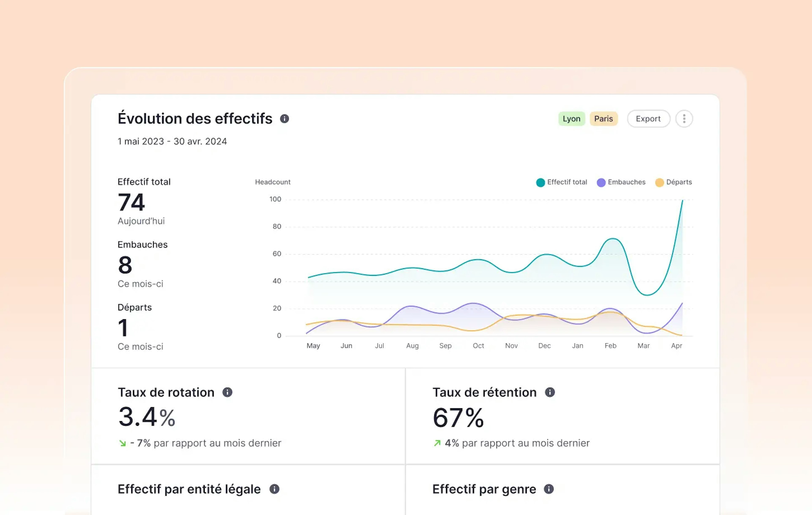Viewport: 812px width, 515px height.
Task: Click '4% par rapport au mois dernier' text
Action: pos(517,443)
